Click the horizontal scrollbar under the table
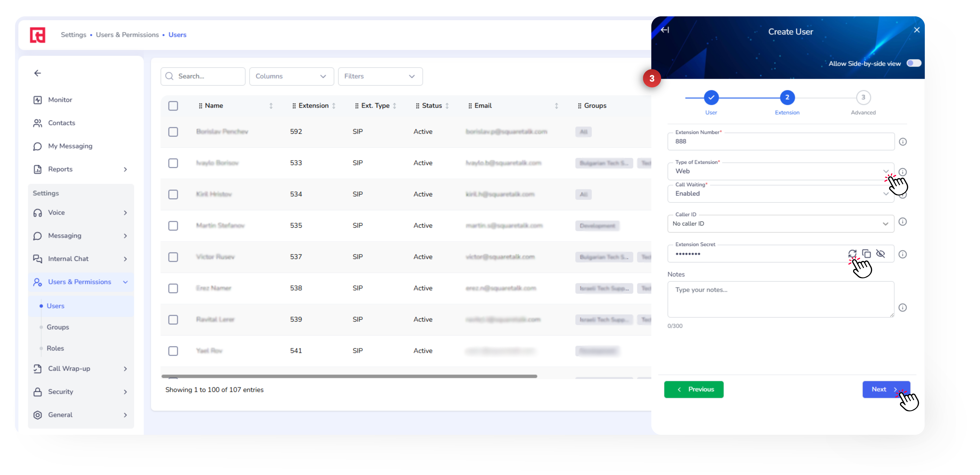 (x=349, y=376)
